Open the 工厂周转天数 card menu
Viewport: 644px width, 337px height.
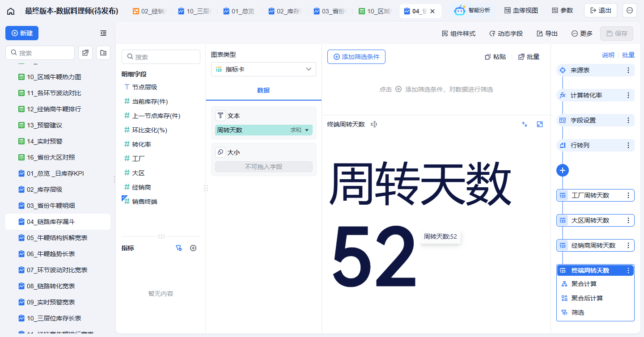click(x=628, y=195)
